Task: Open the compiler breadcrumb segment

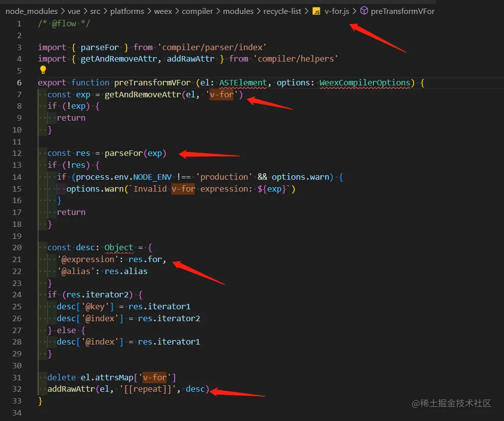Action: [197, 11]
